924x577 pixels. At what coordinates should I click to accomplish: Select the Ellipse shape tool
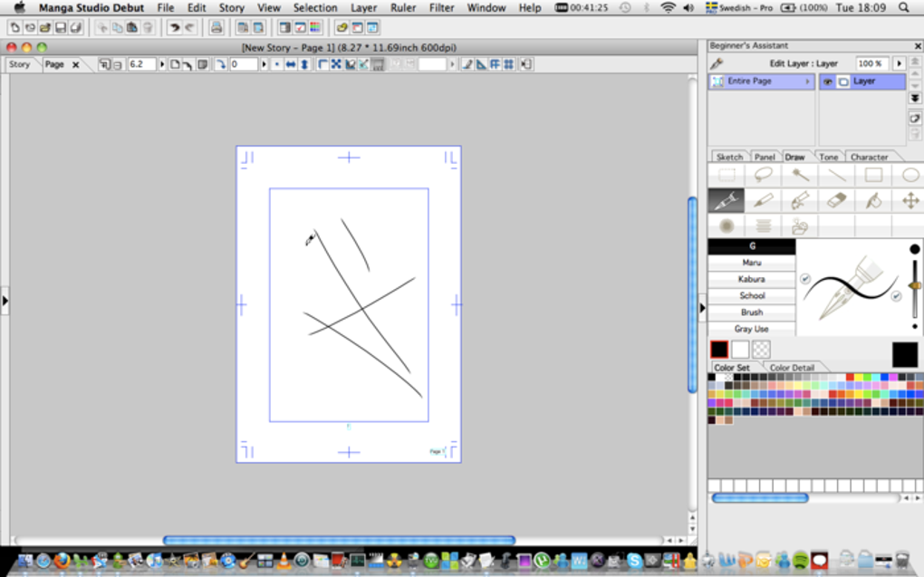pos(910,175)
